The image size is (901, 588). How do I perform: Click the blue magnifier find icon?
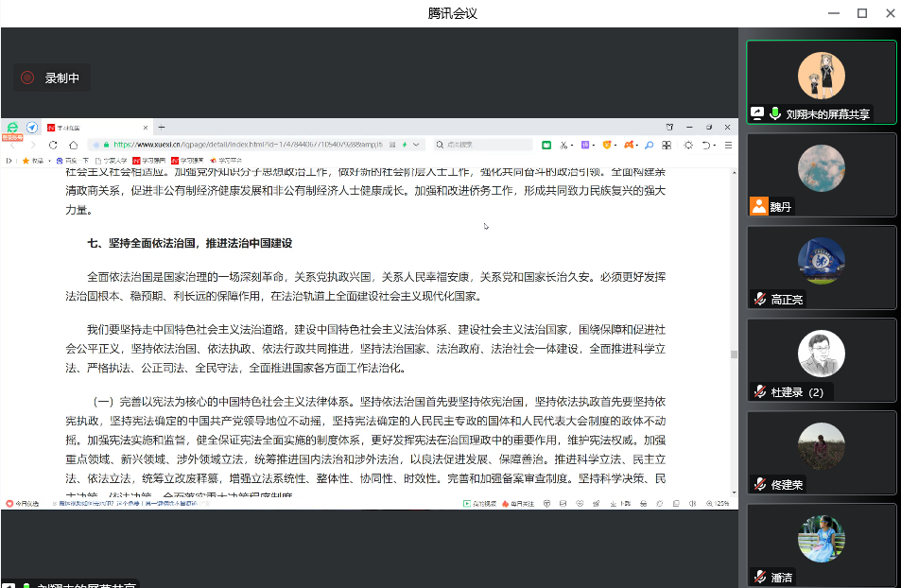tap(649, 146)
